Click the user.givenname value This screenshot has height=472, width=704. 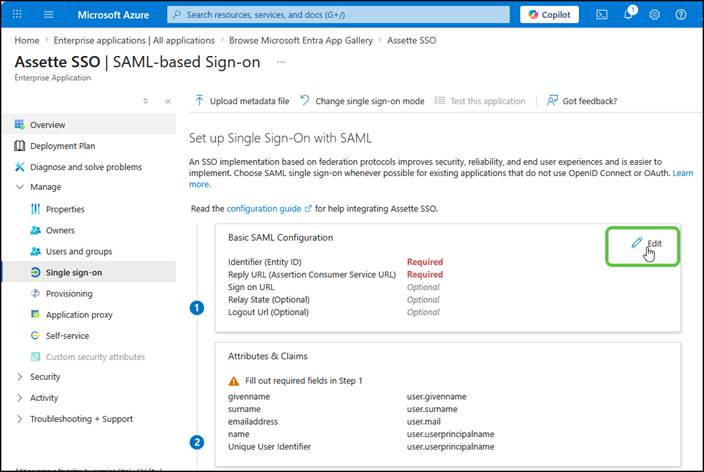pyautogui.click(x=436, y=397)
